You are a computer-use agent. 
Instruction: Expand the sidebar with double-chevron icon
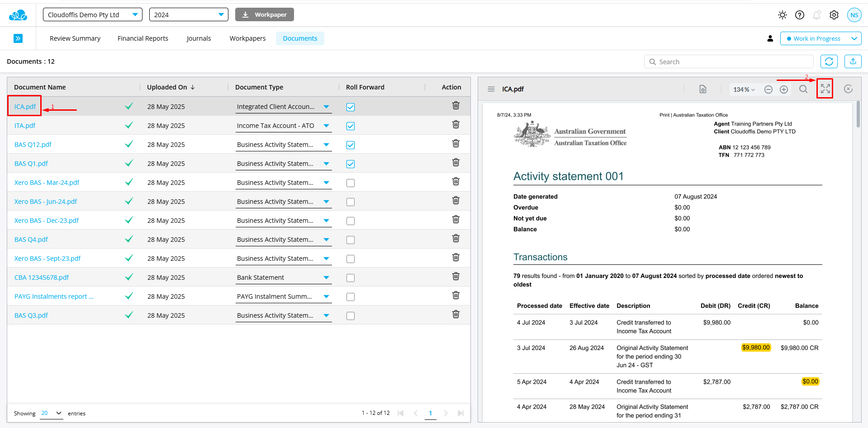pos(18,38)
